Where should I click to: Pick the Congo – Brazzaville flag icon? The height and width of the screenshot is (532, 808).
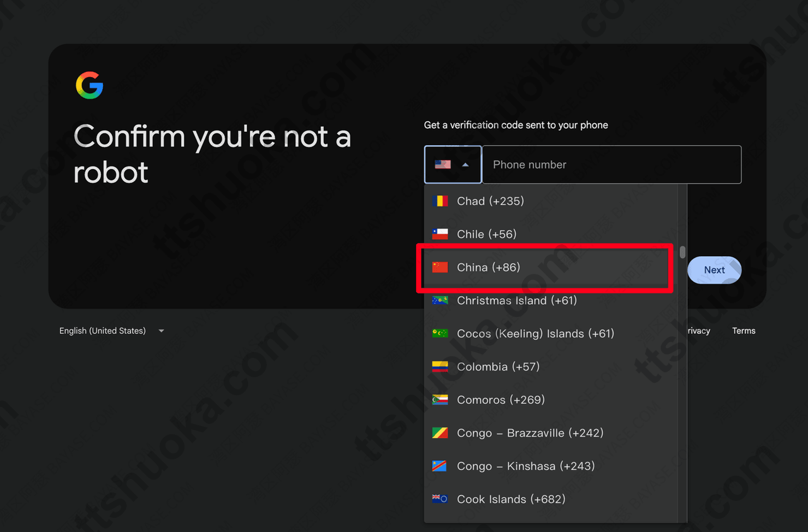[x=440, y=433]
